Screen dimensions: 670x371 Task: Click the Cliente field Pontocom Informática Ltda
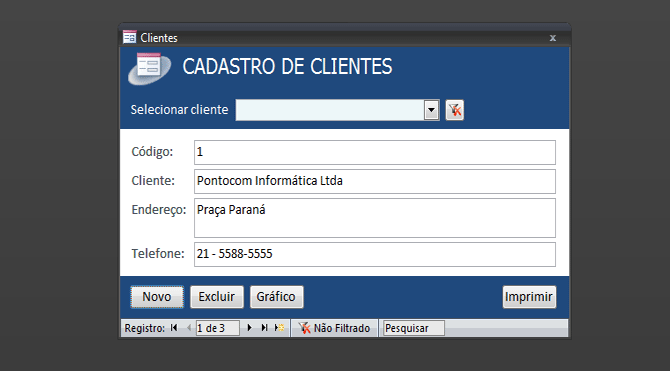[x=375, y=181]
